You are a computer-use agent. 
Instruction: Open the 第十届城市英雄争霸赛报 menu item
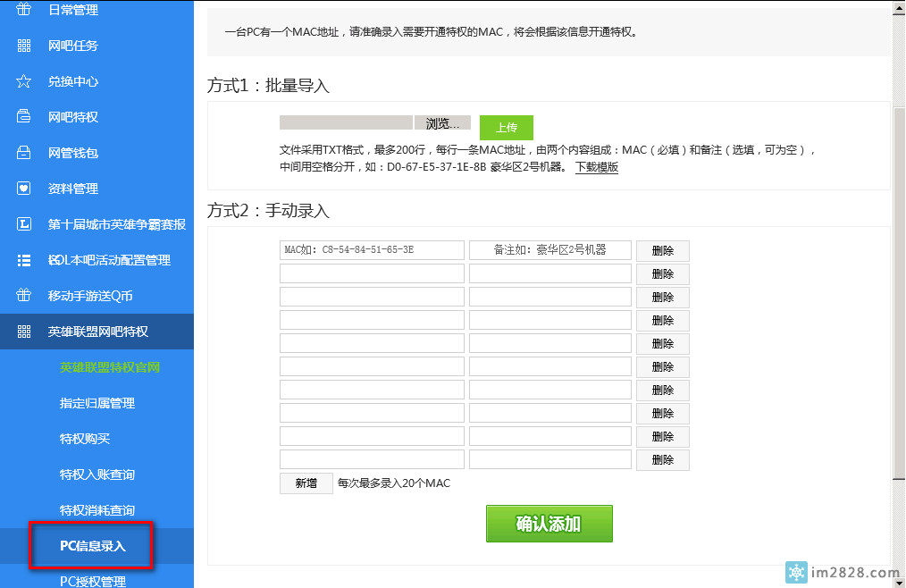[x=116, y=224]
